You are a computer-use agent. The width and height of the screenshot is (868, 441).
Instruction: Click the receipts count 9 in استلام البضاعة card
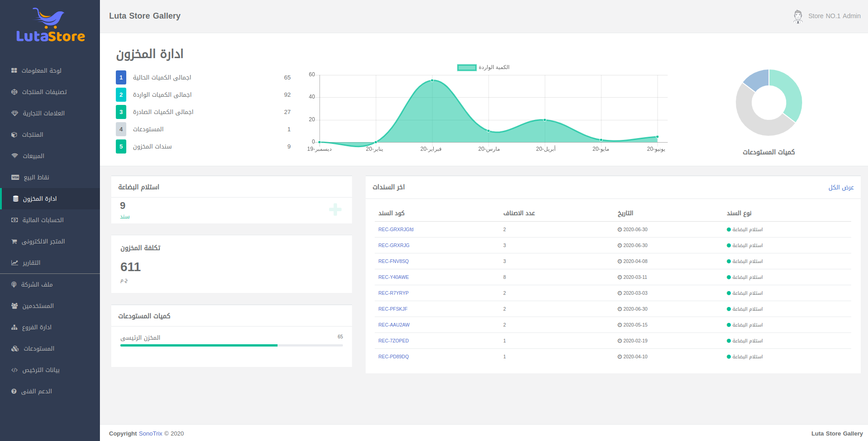123,206
